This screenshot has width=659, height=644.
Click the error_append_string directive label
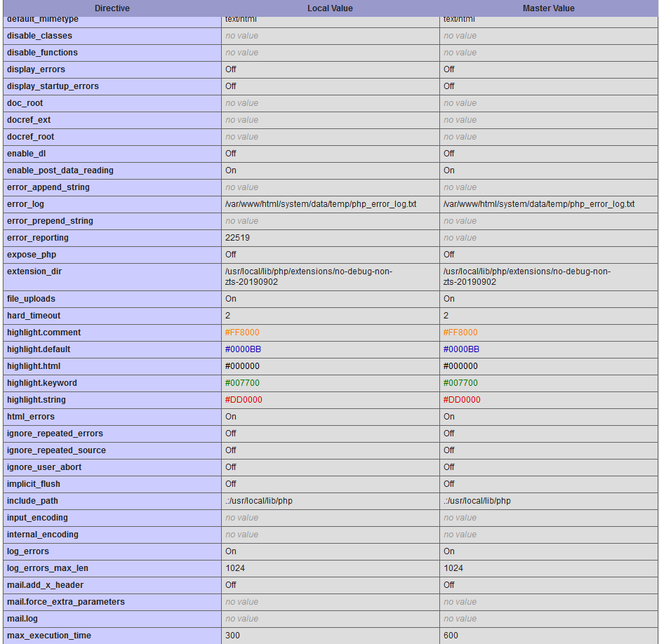(x=48, y=187)
